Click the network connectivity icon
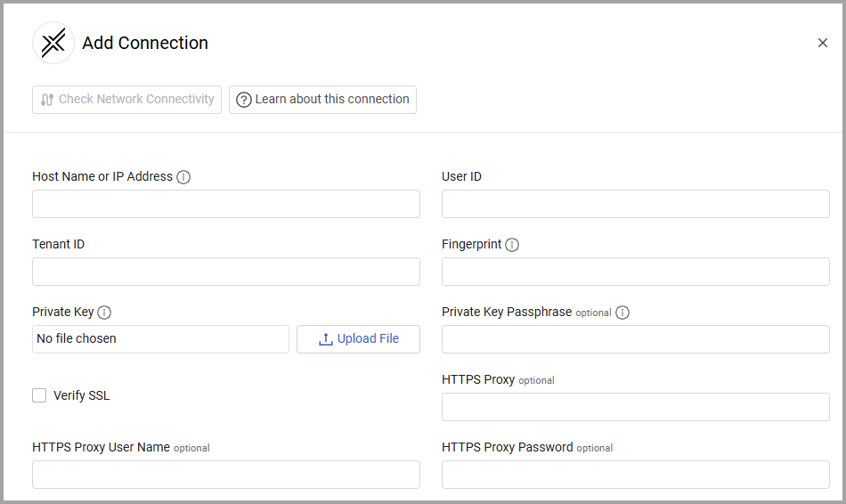The image size is (846, 504). tap(47, 100)
